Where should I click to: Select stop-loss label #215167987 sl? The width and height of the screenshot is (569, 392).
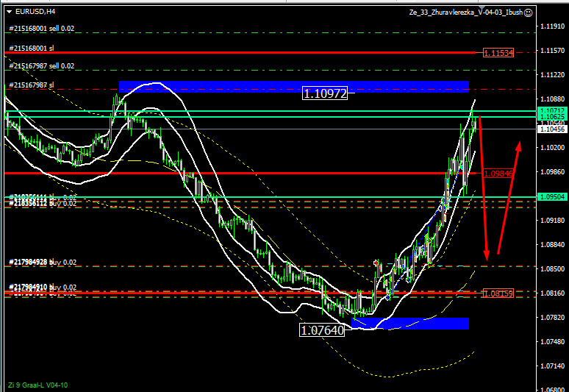tap(32, 85)
